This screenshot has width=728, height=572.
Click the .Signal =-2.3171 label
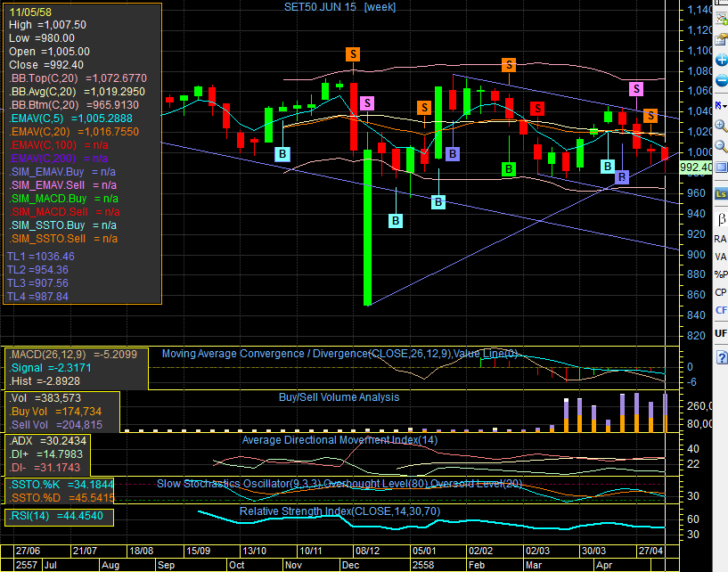pyautogui.click(x=51, y=368)
